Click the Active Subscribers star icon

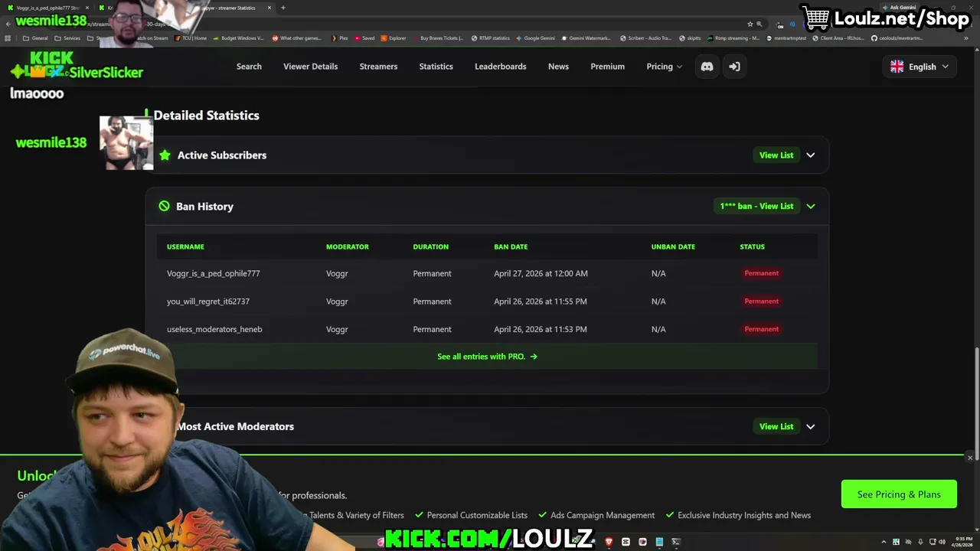tap(165, 155)
